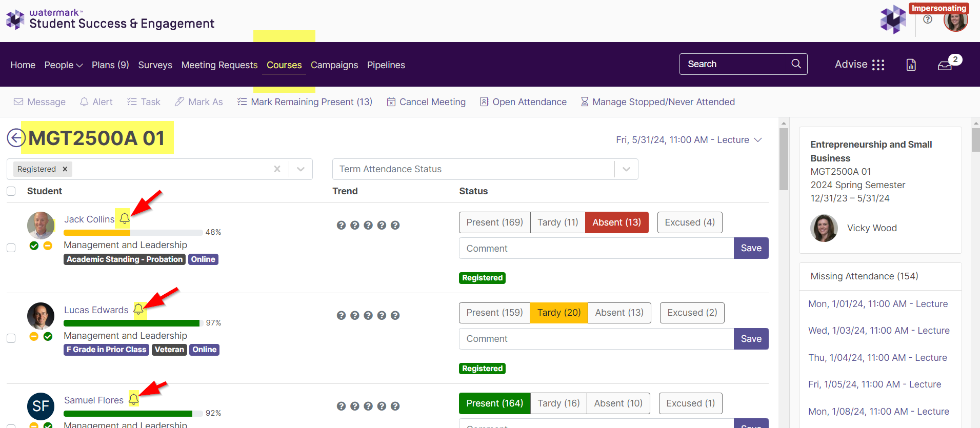This screenshot has height=428, width=980.
Task: Click the Search input field
Action: (x=736, y=64)
